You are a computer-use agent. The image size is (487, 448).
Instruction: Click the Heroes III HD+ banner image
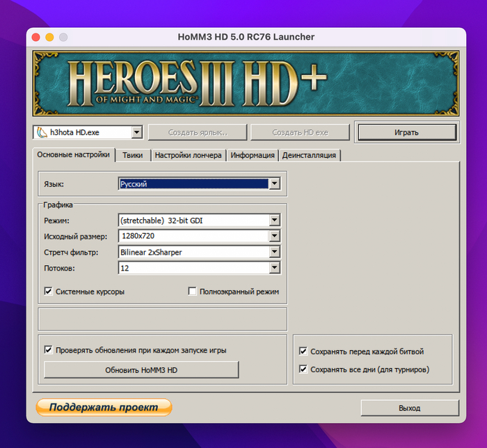246,83
